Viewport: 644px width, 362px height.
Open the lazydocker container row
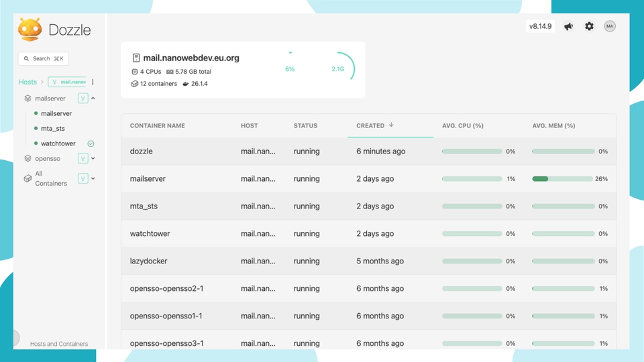369,261
